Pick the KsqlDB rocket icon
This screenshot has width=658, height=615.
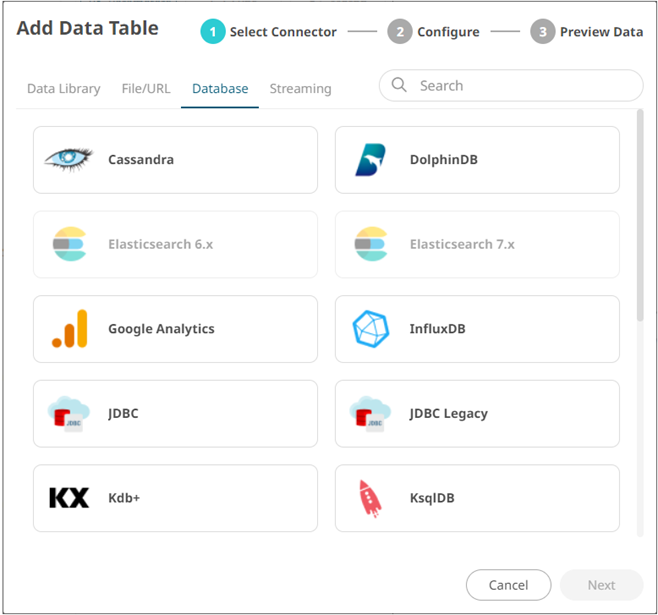[371, 497]
